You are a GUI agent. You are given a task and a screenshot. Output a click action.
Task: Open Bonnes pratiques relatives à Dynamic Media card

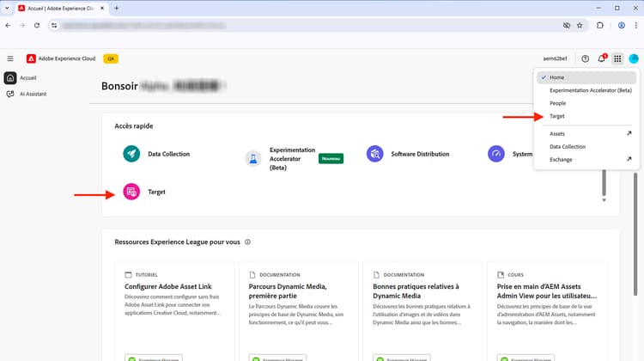(x=422, y=311)
